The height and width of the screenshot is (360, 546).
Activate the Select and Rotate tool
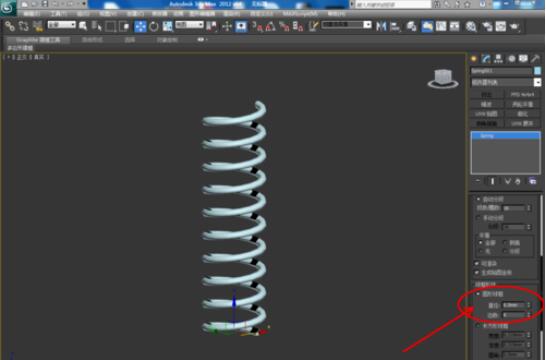154,26
